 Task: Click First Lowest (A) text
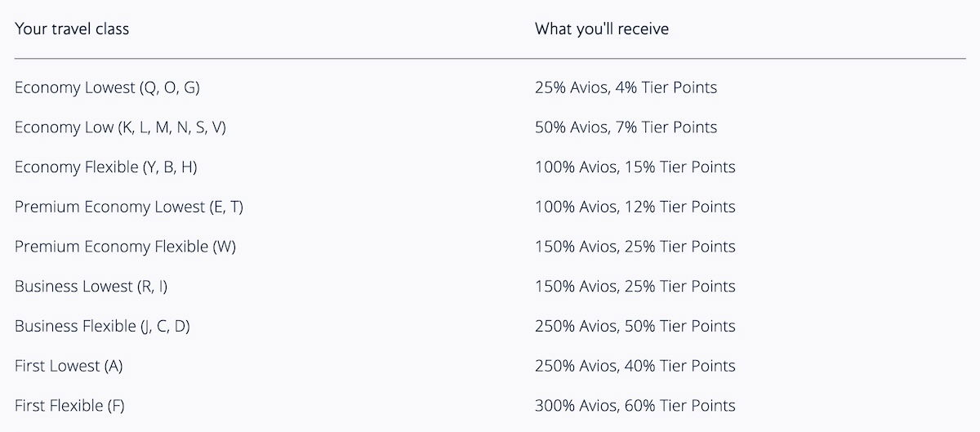[x=69, y=366]
